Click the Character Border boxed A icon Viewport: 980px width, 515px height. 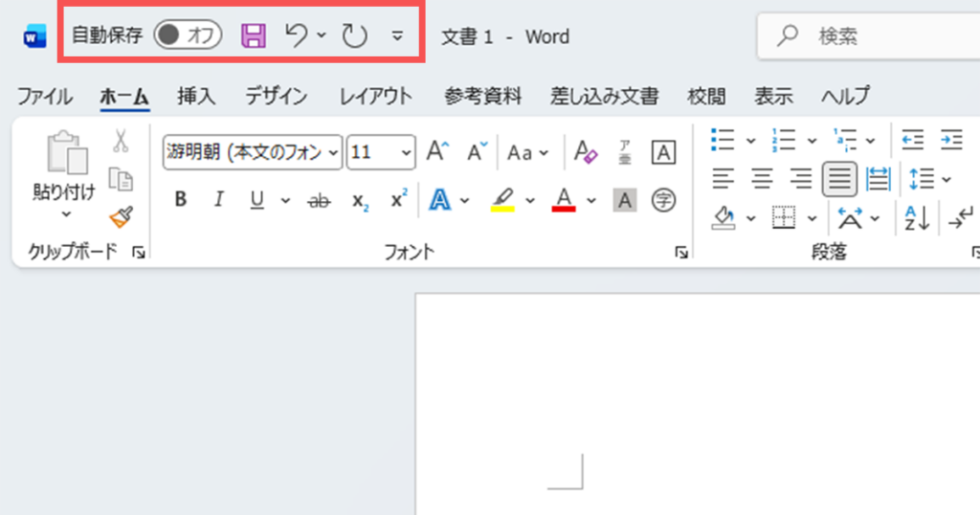tap(663, 152)
